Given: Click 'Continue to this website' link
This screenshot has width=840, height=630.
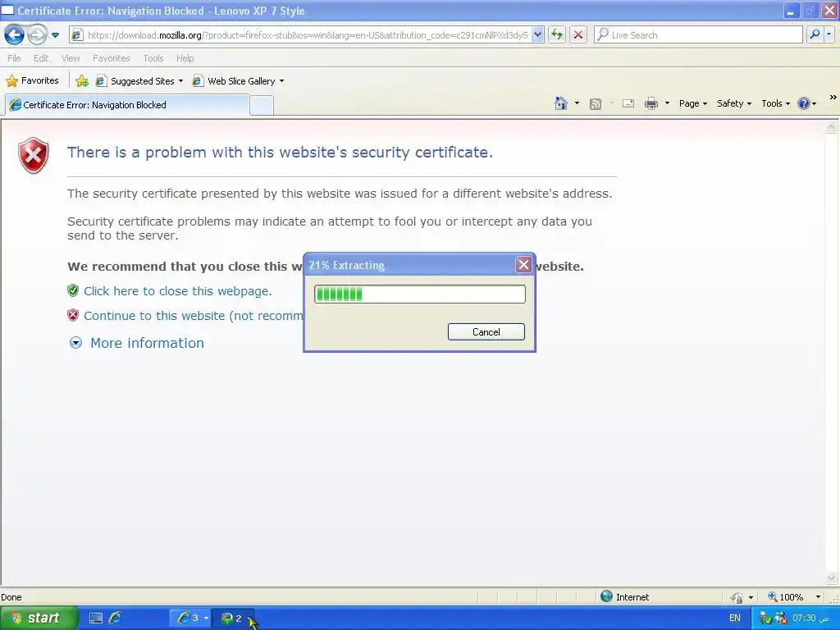Looking at the screenshot, I should [194, 316].
